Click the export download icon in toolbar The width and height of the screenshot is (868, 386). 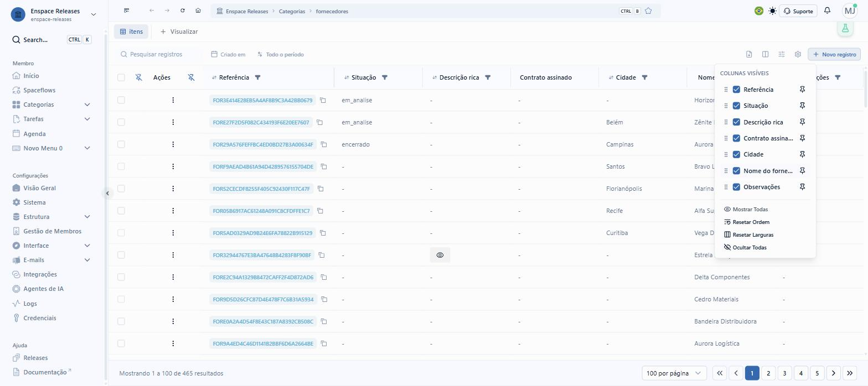[749, 54]
